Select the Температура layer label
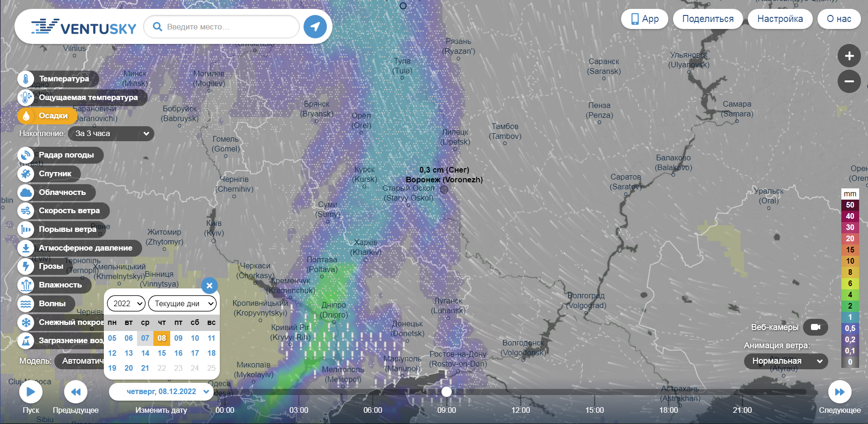 (x=64, y=79)
